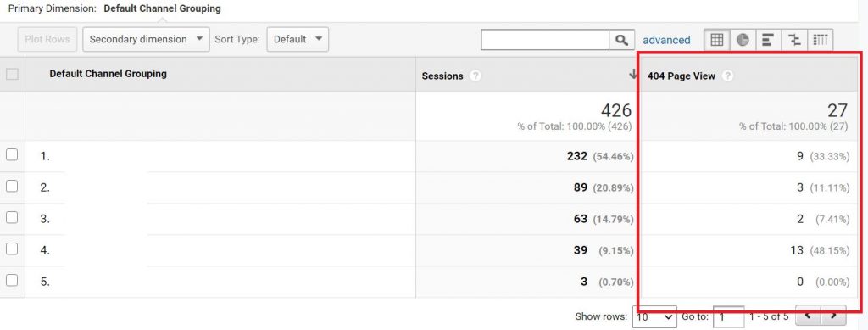Select the Pivot table view icon
Viewport: 868px width, 330px height.
pos(821,40)
